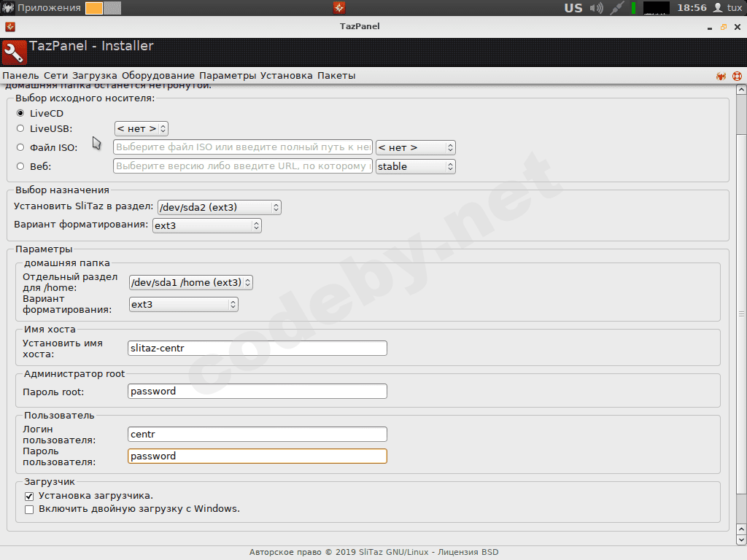Click the web URL input field
Viewport: 747px width, 560px height.
pos(242,166)
